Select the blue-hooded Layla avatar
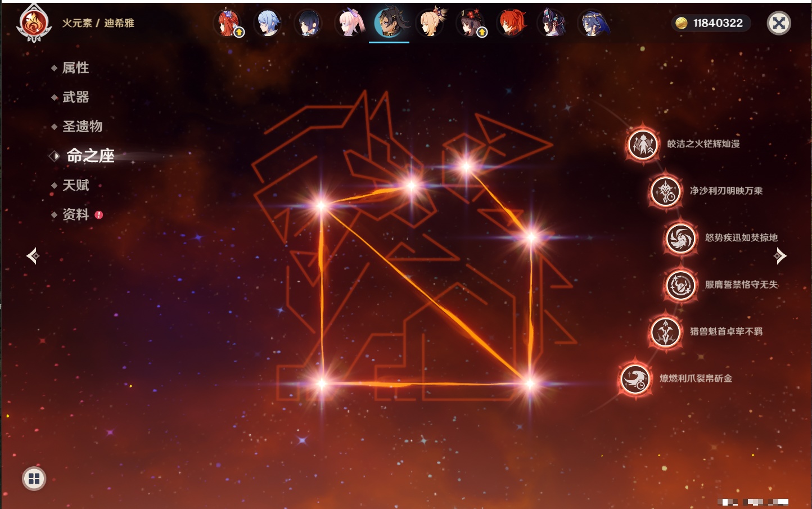The width and height of the screenshot is (812, 509). coord(593,23)
